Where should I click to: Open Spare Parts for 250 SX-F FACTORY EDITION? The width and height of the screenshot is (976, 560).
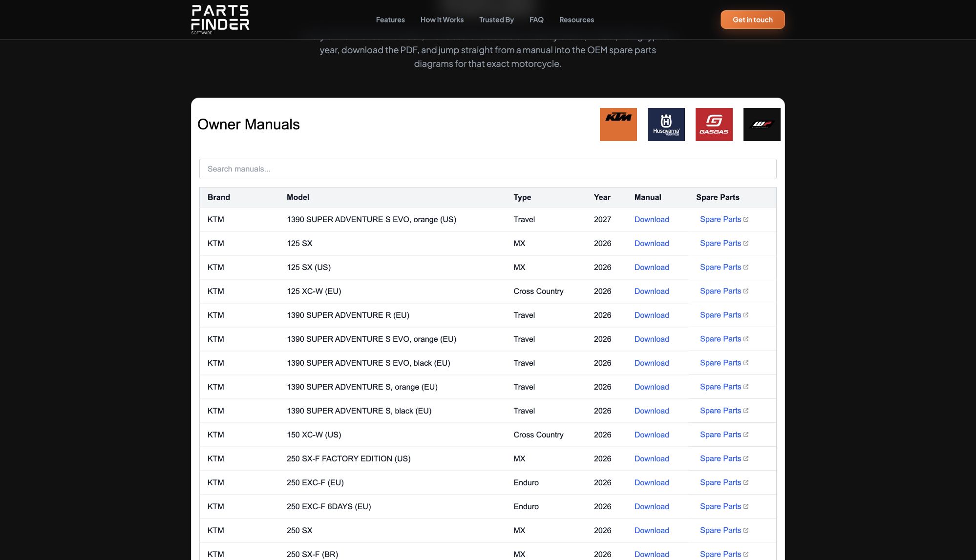tap(724, 459)
